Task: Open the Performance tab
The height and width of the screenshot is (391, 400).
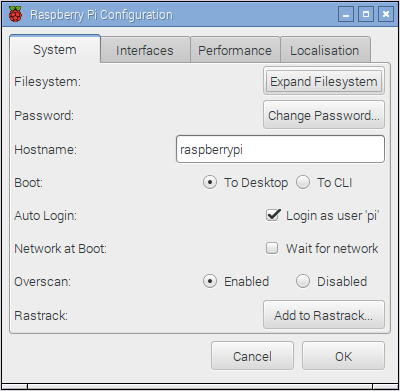Action: 235,50
